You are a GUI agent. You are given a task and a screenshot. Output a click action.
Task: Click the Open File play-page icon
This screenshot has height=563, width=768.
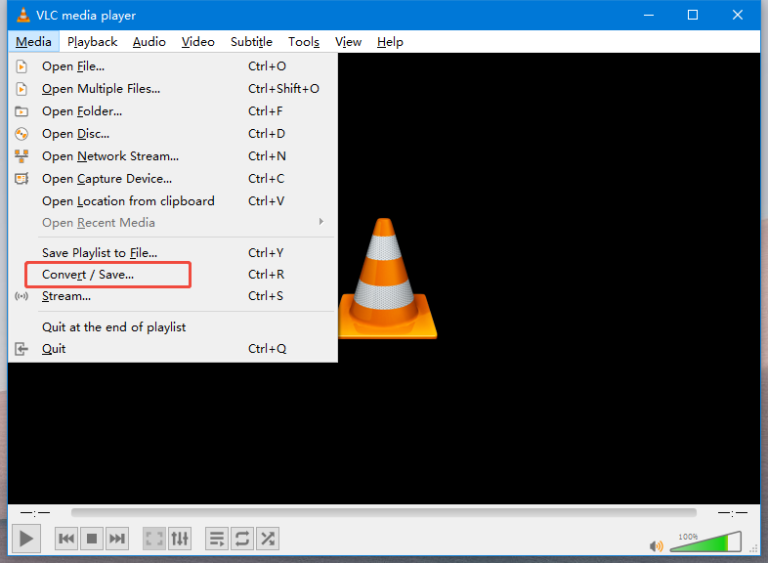[x=22, y=66]
